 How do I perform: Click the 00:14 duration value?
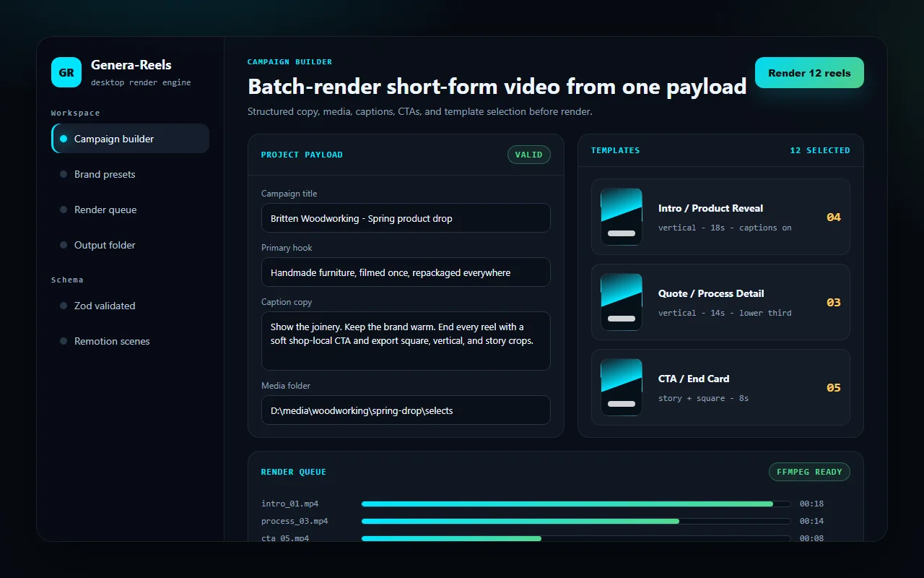(x=811, y=521)
